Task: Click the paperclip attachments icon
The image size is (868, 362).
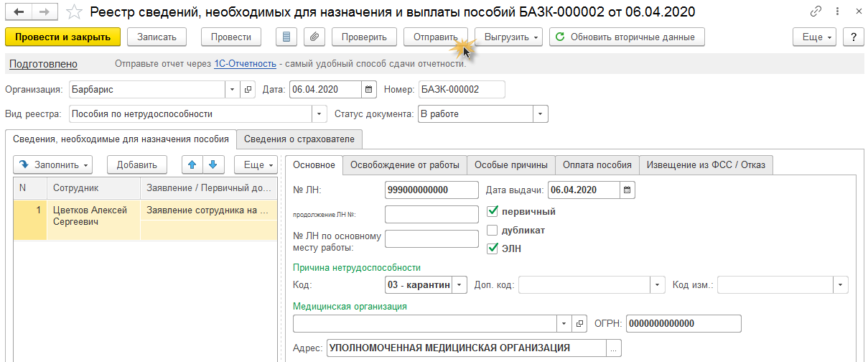Action: pos(314,37)
